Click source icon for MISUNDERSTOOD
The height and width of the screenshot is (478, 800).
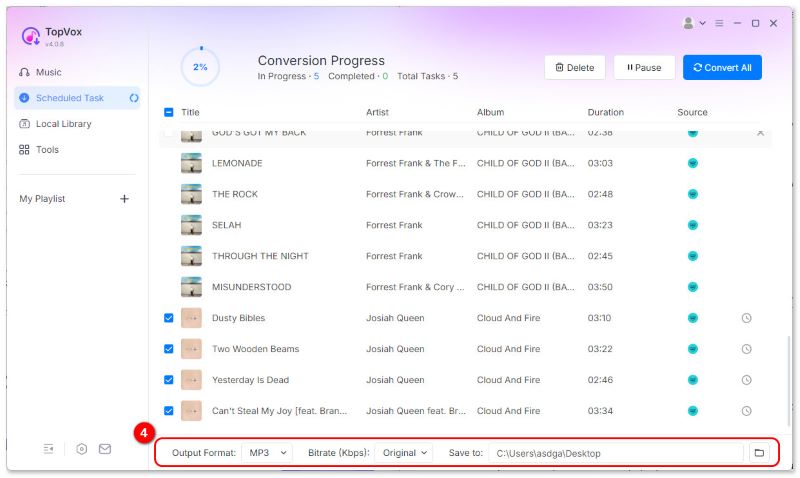[692, 287]
